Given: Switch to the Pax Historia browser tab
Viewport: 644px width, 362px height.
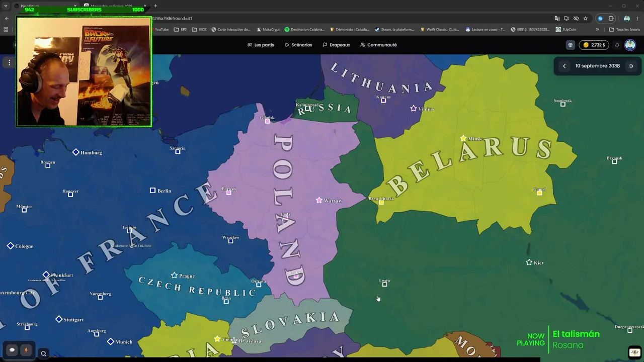Looking at the screenshot, I should tap(45, 6).
